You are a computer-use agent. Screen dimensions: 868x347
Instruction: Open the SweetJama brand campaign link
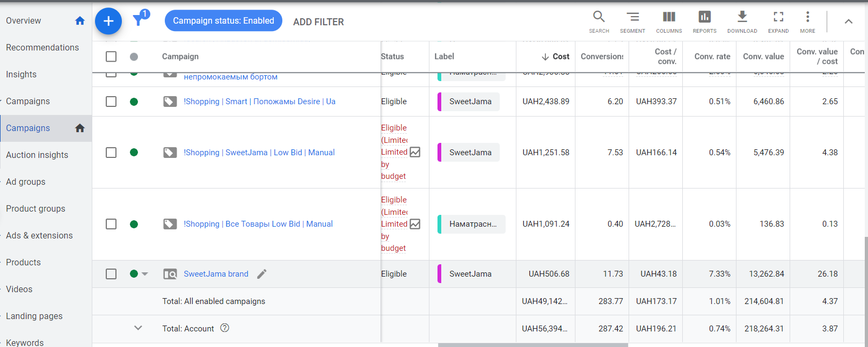[x=216, y=274]
